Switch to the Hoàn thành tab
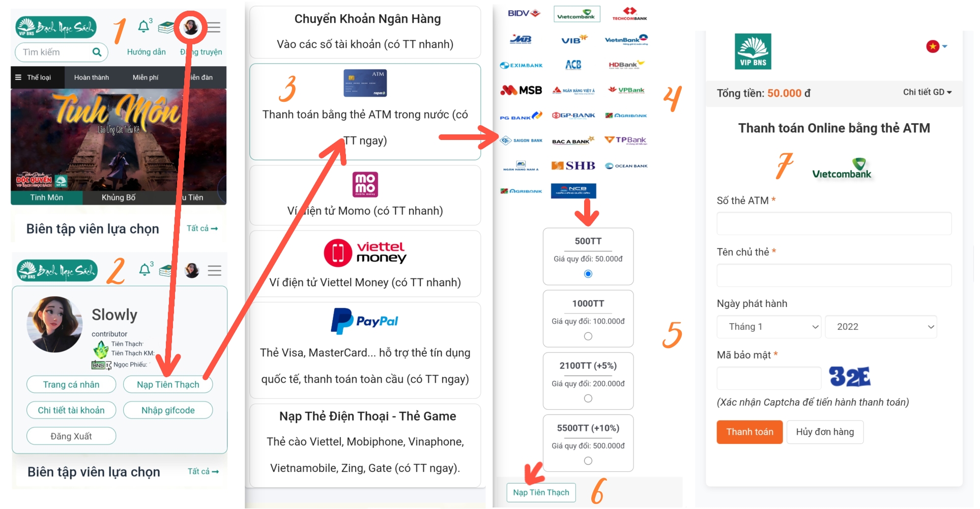The image size is (980, 509). (x=92, y=77)
